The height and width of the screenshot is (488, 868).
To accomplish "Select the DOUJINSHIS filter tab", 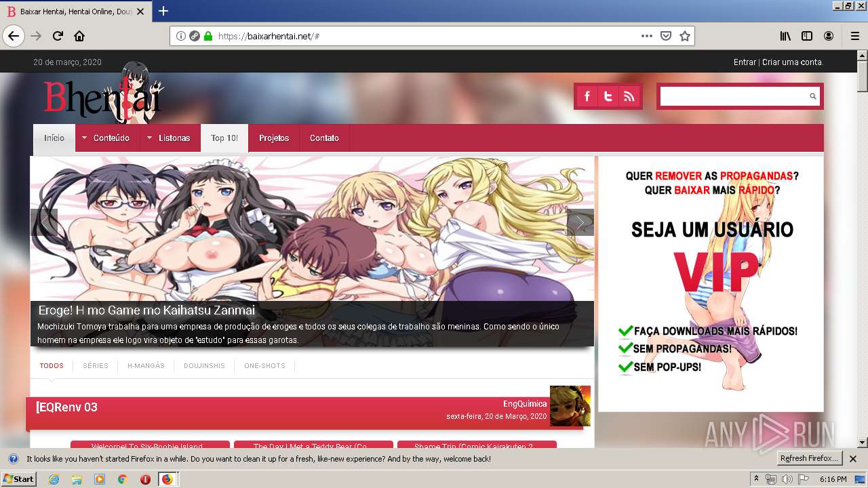I will click(x=204, y=365).
